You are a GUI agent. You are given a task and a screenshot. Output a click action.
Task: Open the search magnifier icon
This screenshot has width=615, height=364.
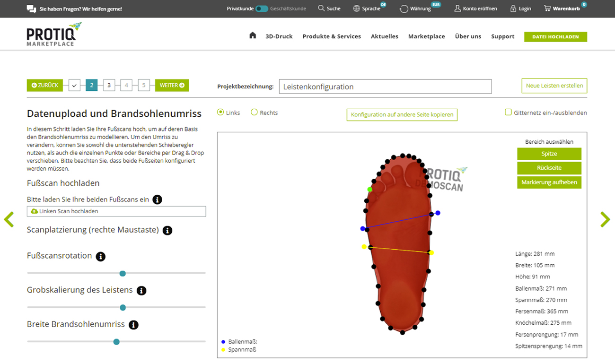click(321, 9)
